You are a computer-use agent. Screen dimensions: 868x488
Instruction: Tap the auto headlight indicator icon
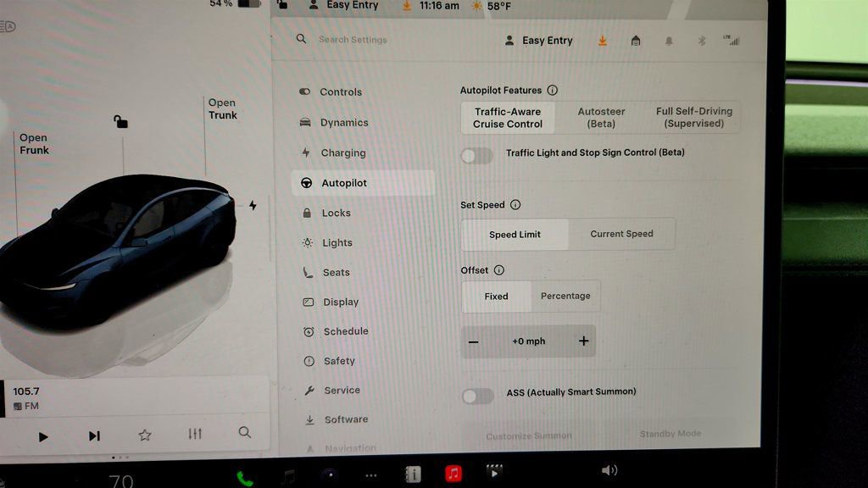tap(8, 26)
